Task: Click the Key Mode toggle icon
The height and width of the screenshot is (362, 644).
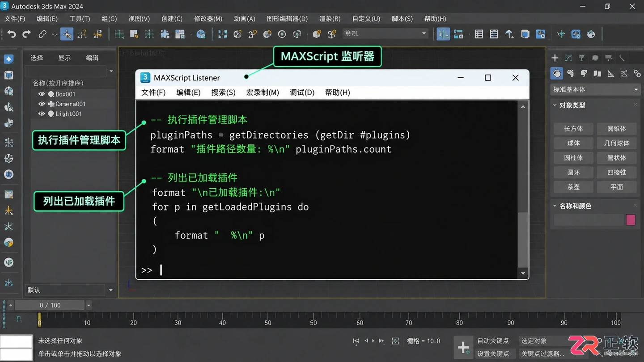Action: coord(395,341)
